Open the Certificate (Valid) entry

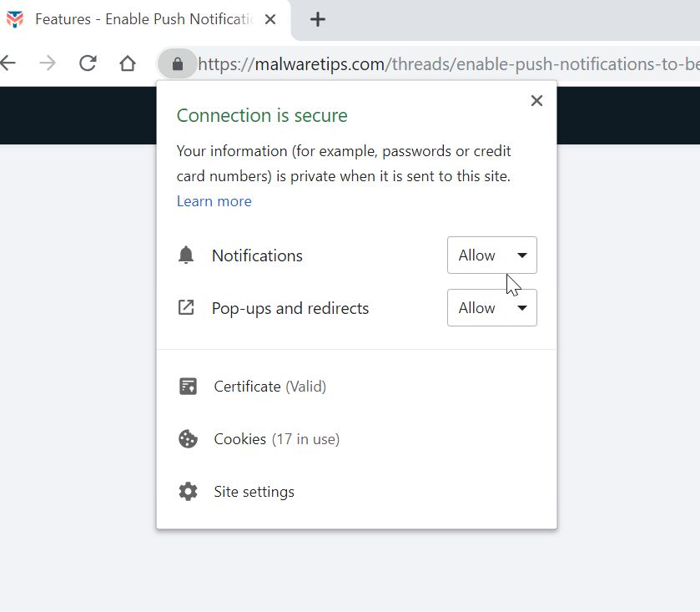269,387
